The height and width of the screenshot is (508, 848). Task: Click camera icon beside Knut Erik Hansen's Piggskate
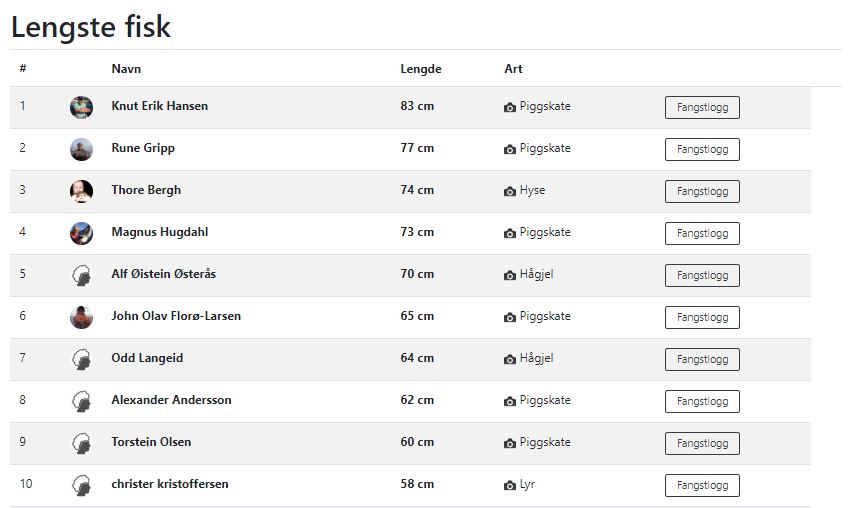pos(510,107)
